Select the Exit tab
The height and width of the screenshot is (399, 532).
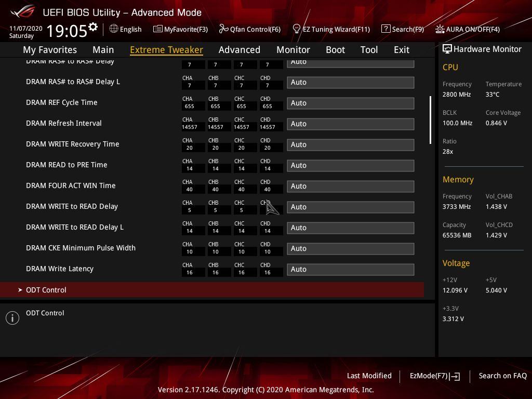click(x=402, y=50)
